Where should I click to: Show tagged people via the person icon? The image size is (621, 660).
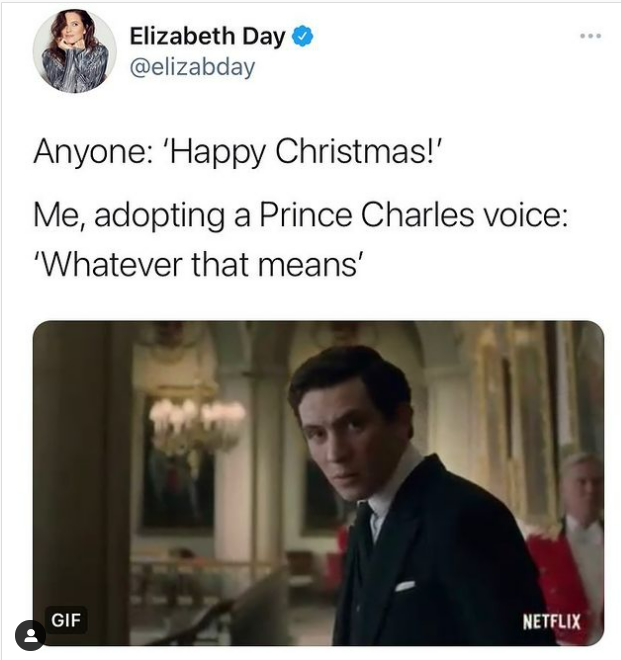tap(30, 635)
